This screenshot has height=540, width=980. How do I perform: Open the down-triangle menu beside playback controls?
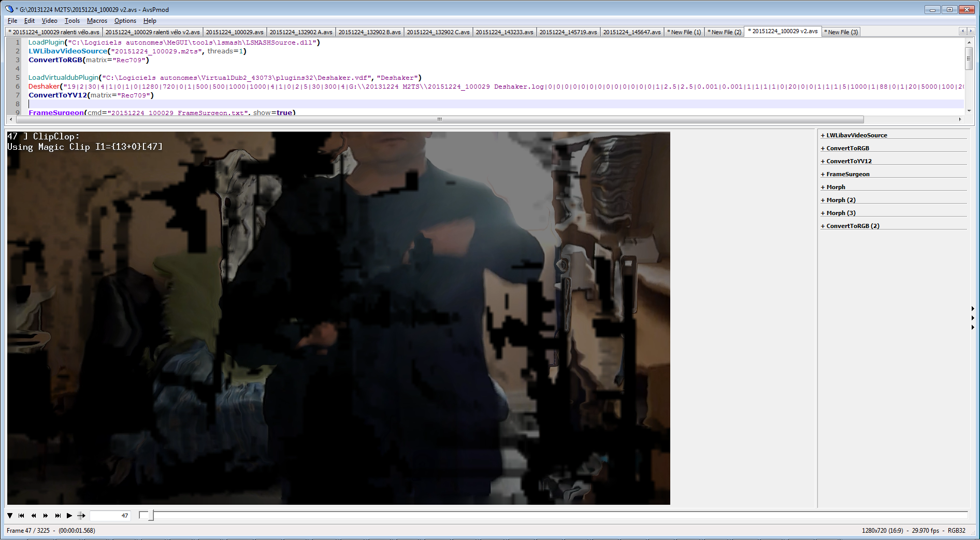10,516
